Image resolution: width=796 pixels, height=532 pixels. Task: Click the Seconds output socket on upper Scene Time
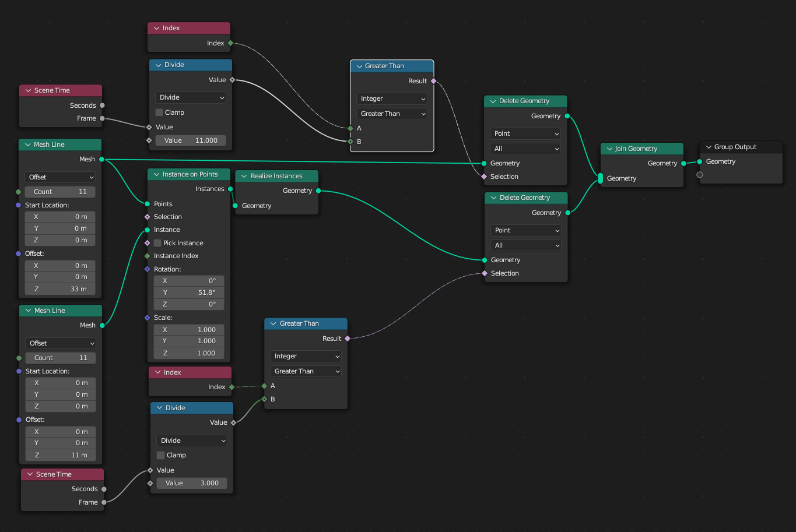pos(103,105)
